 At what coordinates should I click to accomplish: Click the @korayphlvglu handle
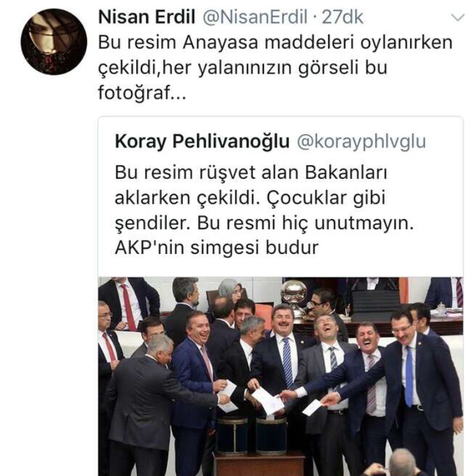click(x=361, y=142)
